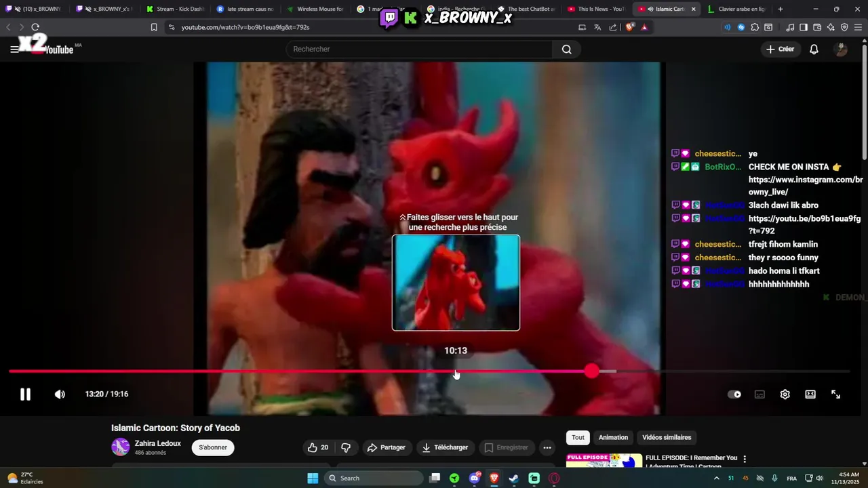Select the Tout filter chip

click(578, 437)
